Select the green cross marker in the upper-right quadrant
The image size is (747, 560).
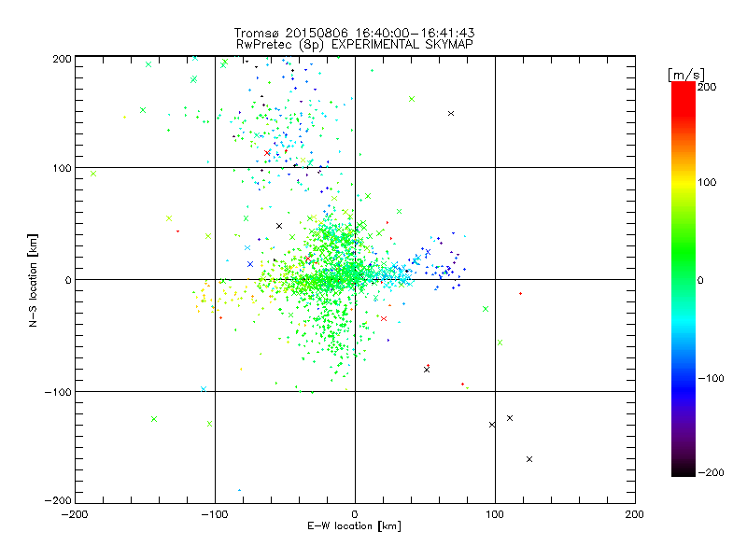[x=412, y=99]
